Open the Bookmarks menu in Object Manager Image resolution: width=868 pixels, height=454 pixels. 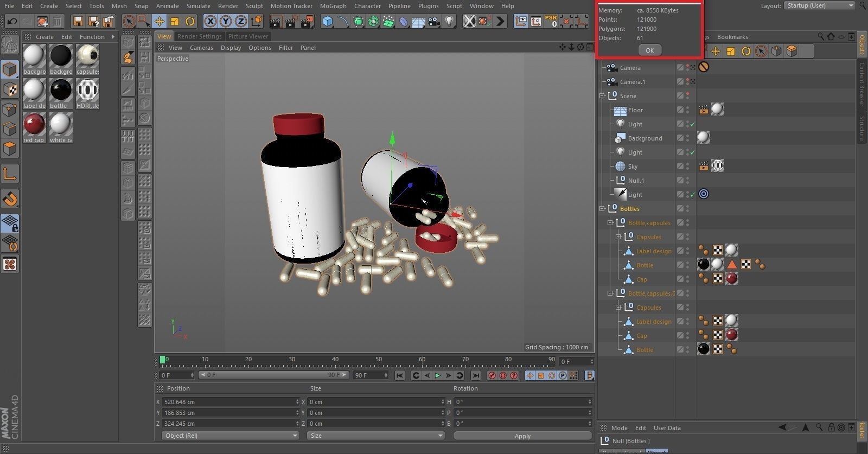click(732, 37)
